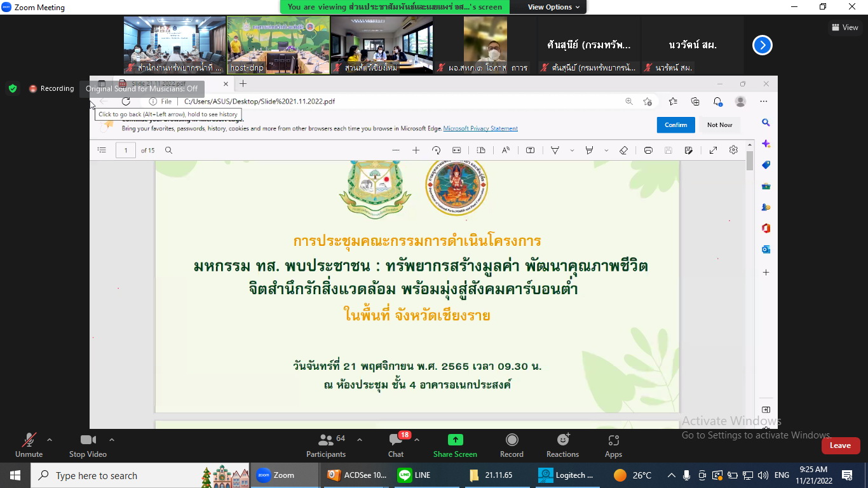Expand the arrow beside Participants

(x=360, y=440)
